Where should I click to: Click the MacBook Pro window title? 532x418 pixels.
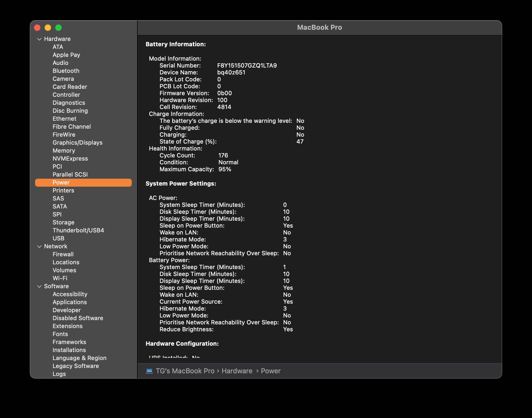pos(319,27)
